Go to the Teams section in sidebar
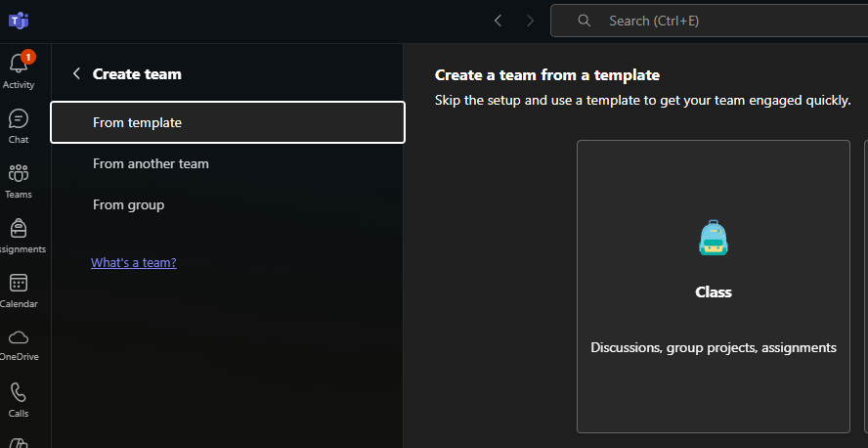The height and width of the screenshot is (448, 868). [x=18, y=180]
